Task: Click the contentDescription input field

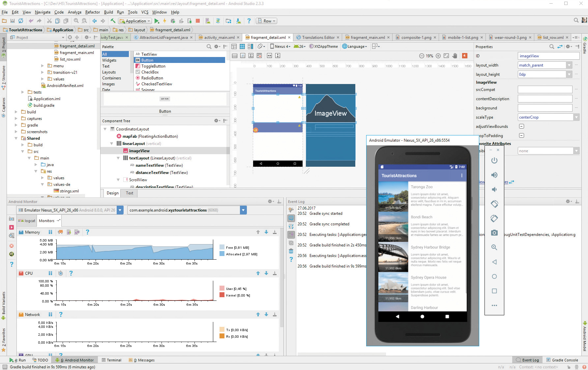Action: click(x=545, y=99)
